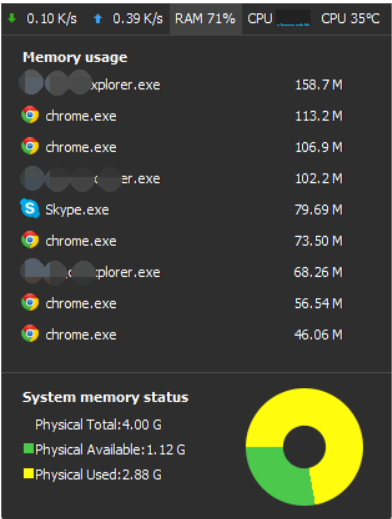Click the green Physical Available legend swatch
The image size is (392, 519).
coord(29,449)
